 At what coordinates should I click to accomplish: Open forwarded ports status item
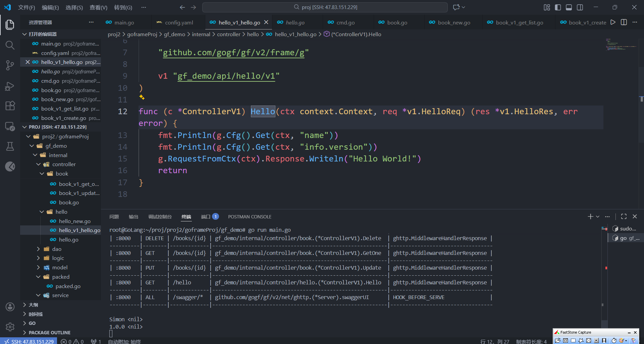point(96,341)
